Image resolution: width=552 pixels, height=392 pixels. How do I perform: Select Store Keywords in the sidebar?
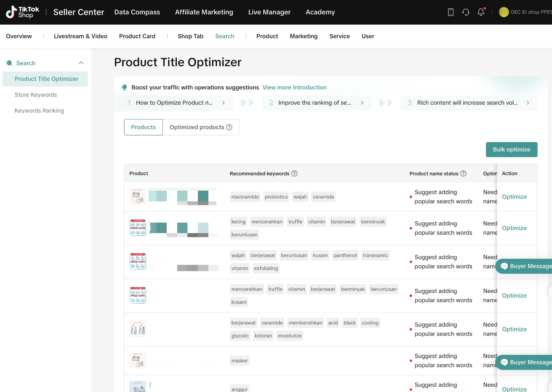click(36, 95)
